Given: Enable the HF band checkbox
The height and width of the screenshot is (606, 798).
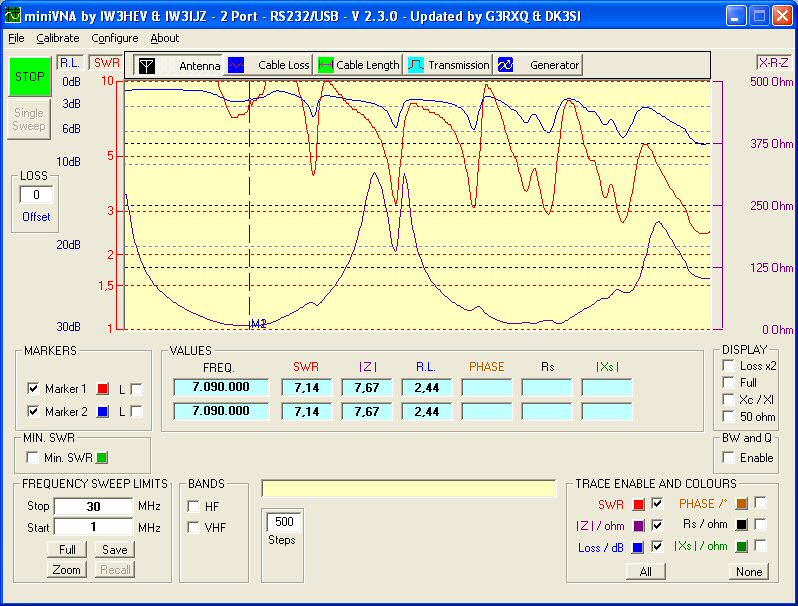Looking at the screenshot, I should (x=193, y=506).
